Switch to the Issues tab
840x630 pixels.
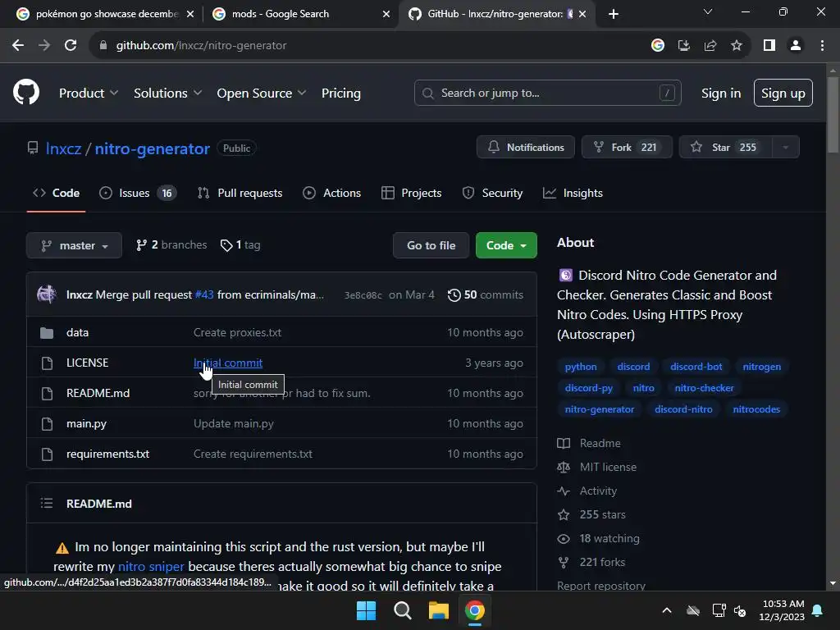point(138,193)
